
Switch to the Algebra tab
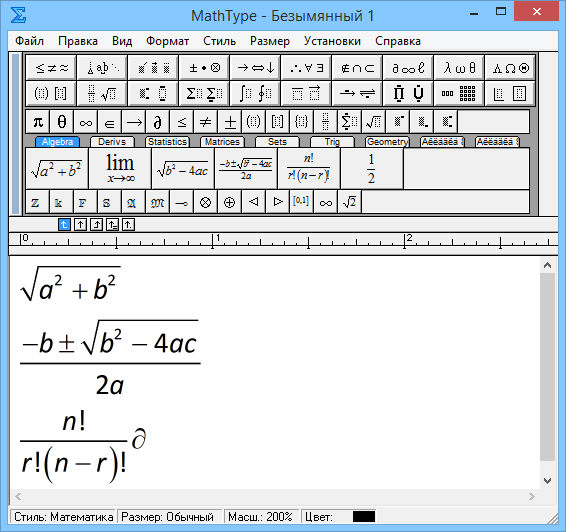click(57, 142)
